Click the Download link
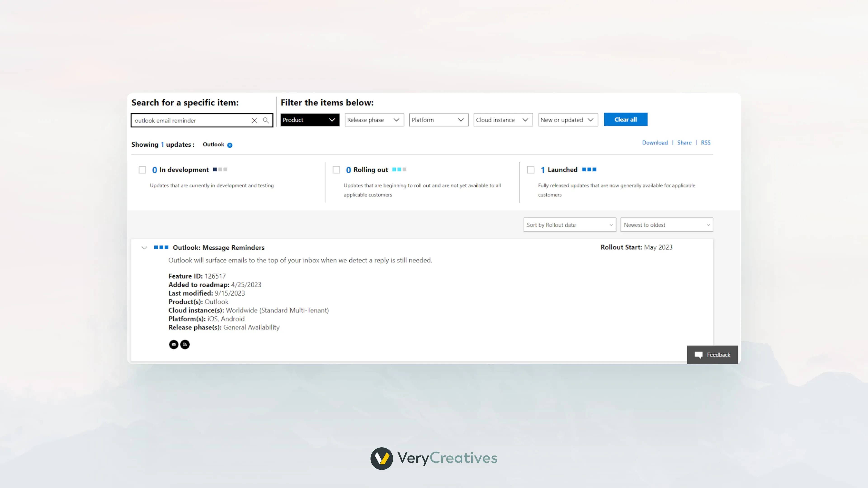This screenshot has width=868, height=488. (x=654, y=143)
